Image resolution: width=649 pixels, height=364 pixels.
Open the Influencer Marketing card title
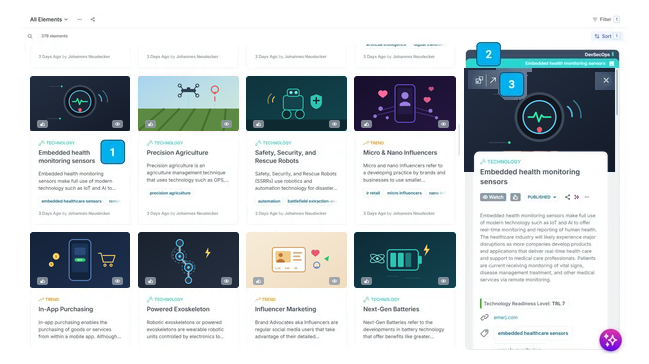(285, 309)
